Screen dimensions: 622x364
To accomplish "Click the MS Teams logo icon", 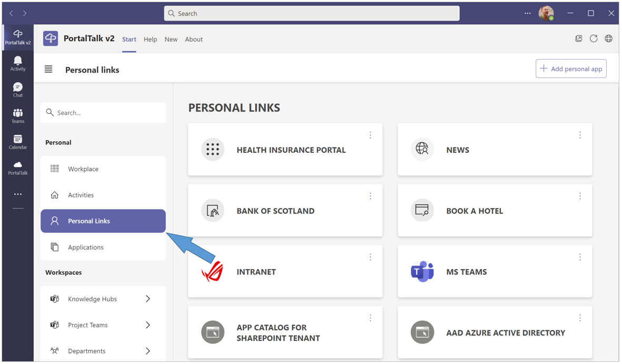I will coord(422,271).
